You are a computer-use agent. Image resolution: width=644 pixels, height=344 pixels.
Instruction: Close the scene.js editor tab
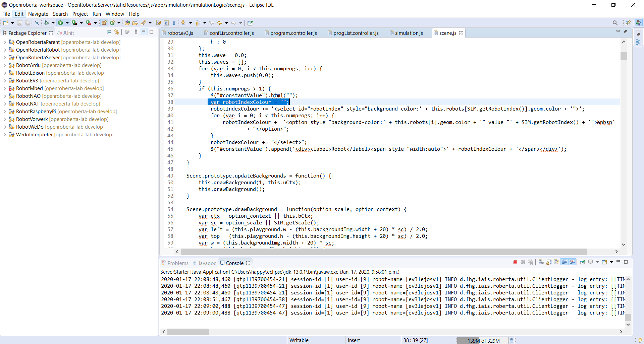coord(461,33)
